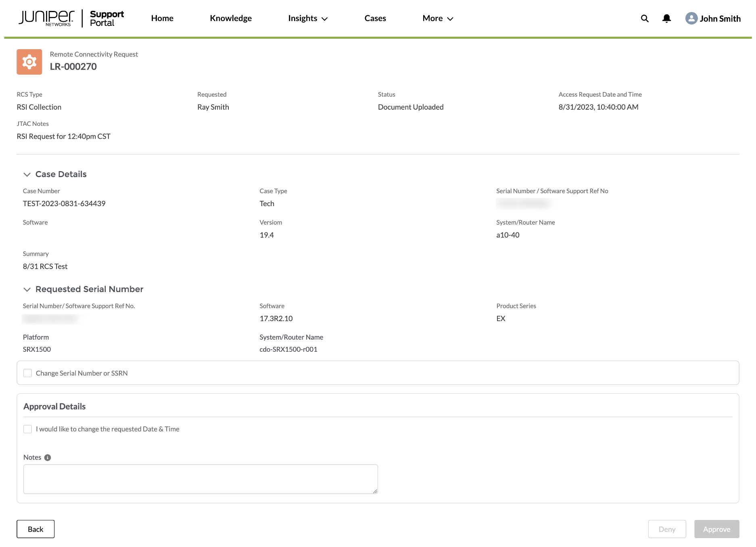Collapse the Requested Serial Number section
The height and width of the screenshot is (547, 756).
coord(27,289)
